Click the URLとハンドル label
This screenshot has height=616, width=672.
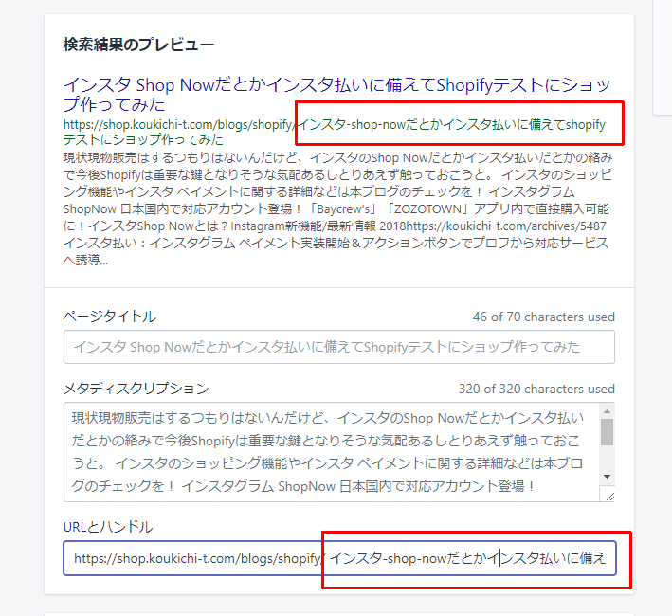tap(108, 527)
